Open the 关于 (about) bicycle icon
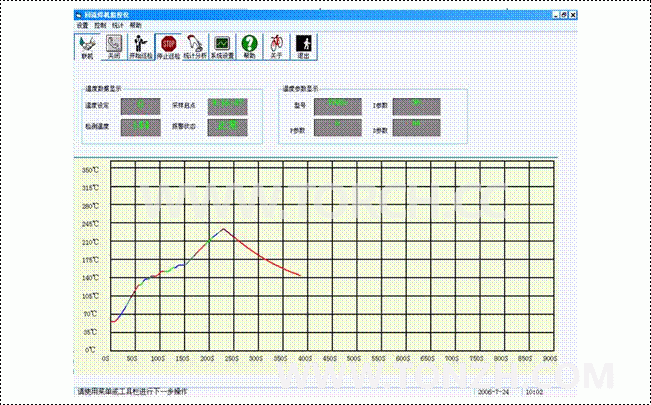651x405 pixels. (x=276, y=47)
